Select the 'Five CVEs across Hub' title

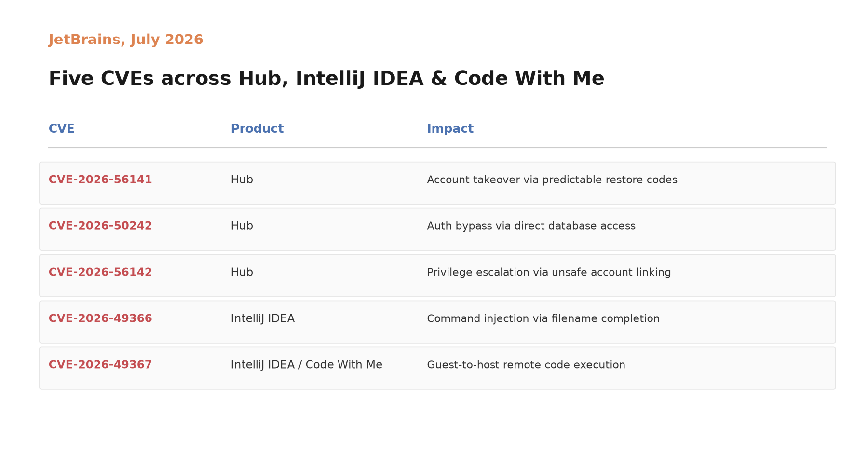(326, 79)
